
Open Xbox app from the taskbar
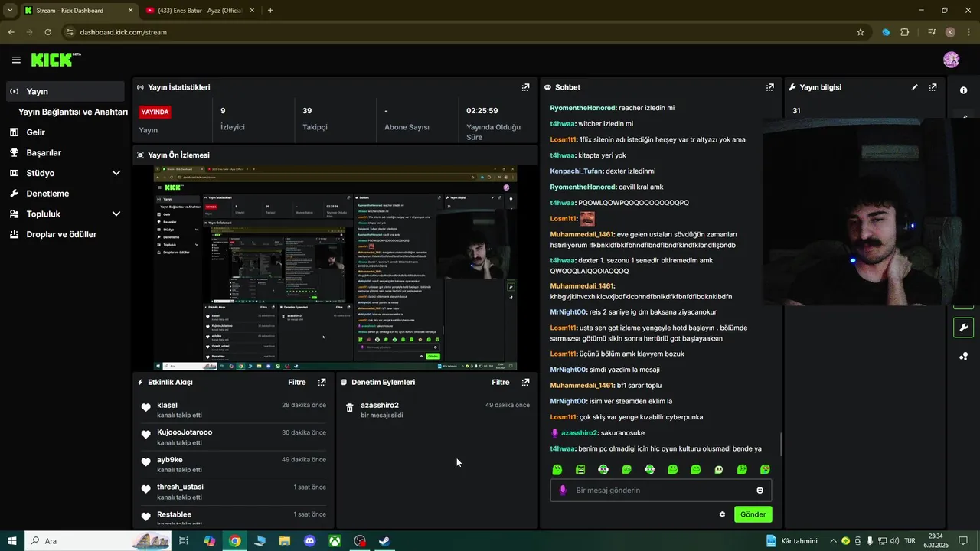click(x=335, y=541)
